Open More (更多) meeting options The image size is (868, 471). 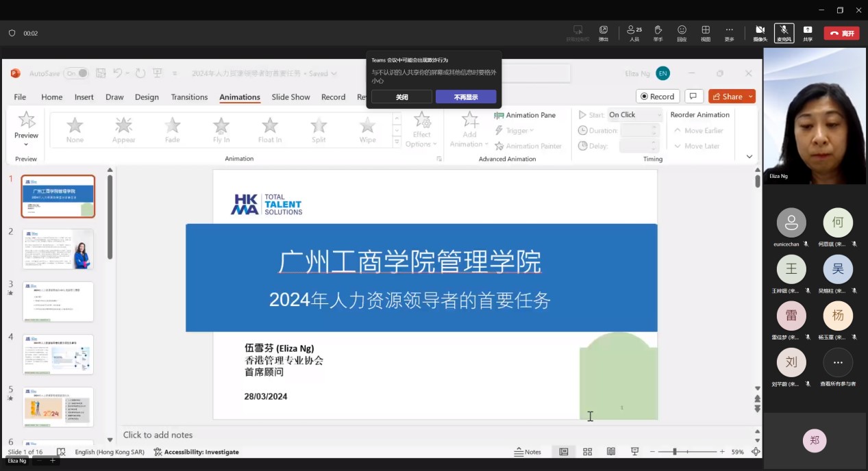coord(729,32)
